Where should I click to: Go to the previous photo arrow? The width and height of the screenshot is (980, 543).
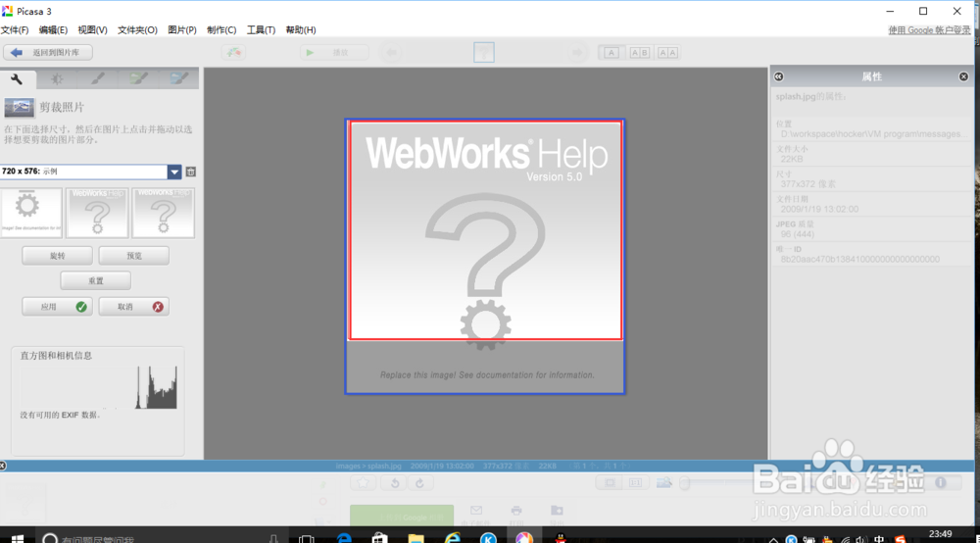pyautogui.click(x=392, y=53)
